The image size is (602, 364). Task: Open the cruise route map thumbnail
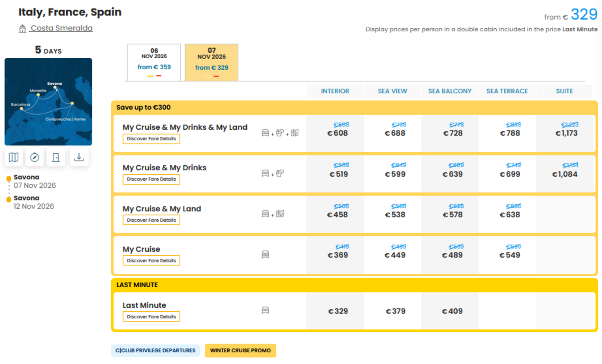coord(48,102)
